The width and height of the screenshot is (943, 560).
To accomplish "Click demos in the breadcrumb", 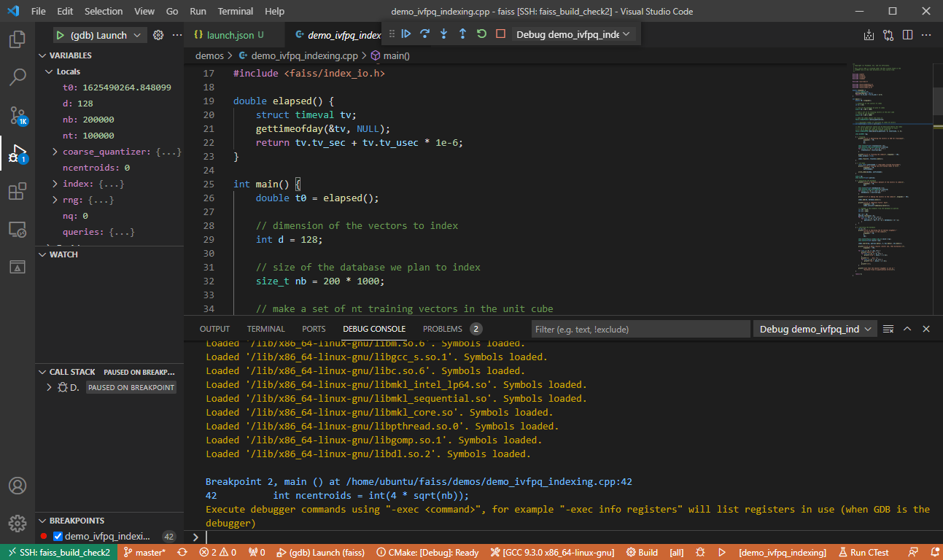I will coord(209,55).
